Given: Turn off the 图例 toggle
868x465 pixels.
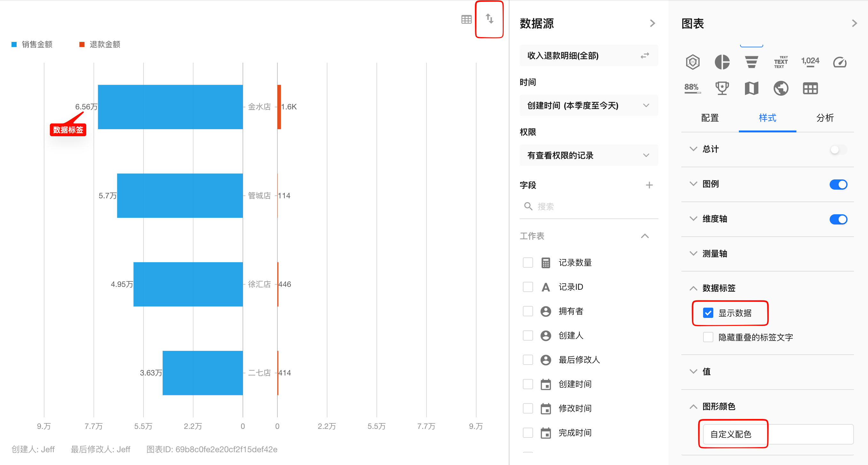Looking at the screenshot, I should coord(838,185).
